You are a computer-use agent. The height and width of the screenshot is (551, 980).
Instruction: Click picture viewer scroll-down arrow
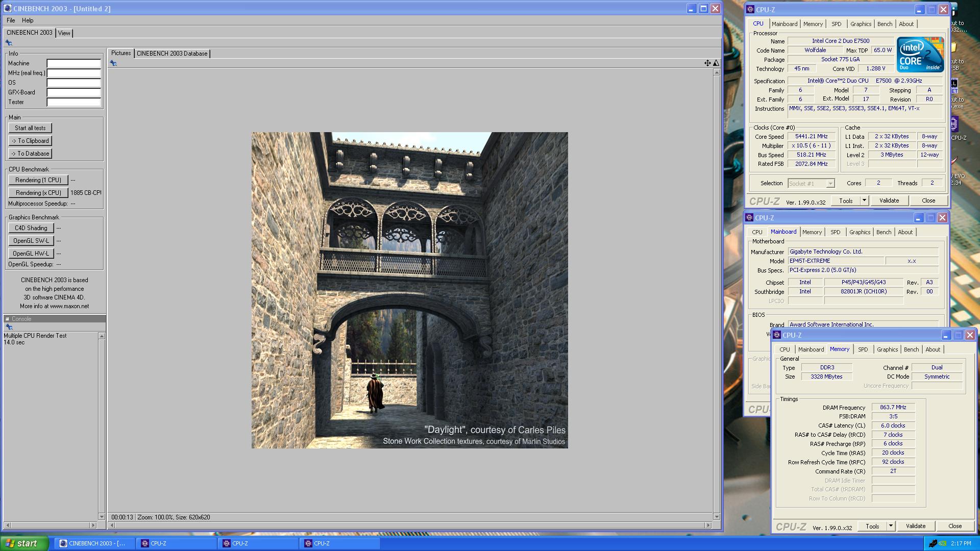click(x=717, y=516)
